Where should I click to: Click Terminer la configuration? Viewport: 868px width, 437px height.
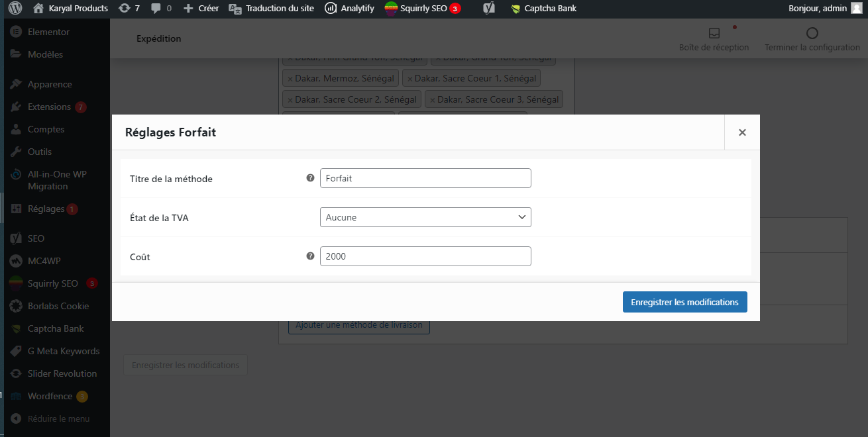812,40
